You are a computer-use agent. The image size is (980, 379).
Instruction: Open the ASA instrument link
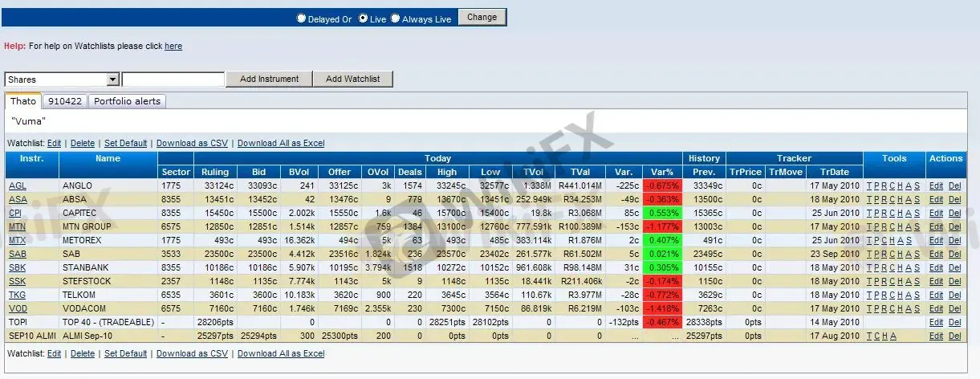click(17, 199)
